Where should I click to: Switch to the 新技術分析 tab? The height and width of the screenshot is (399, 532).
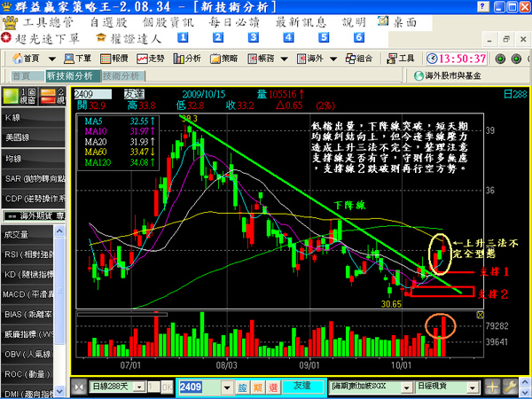[73, 75]
